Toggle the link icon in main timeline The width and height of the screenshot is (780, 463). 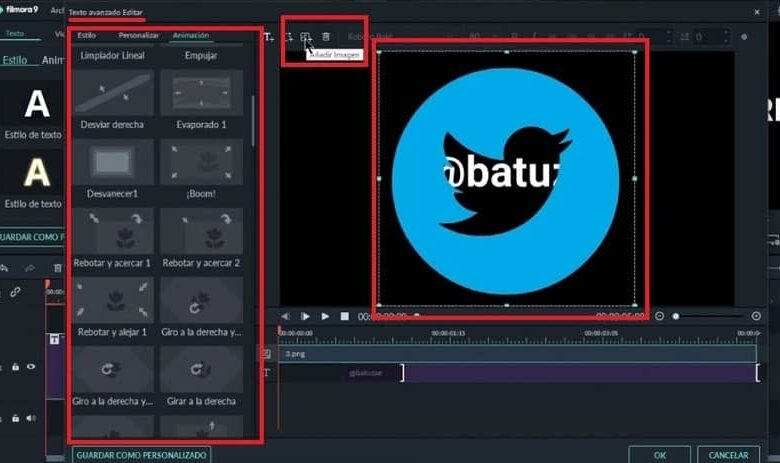(15, 292)
